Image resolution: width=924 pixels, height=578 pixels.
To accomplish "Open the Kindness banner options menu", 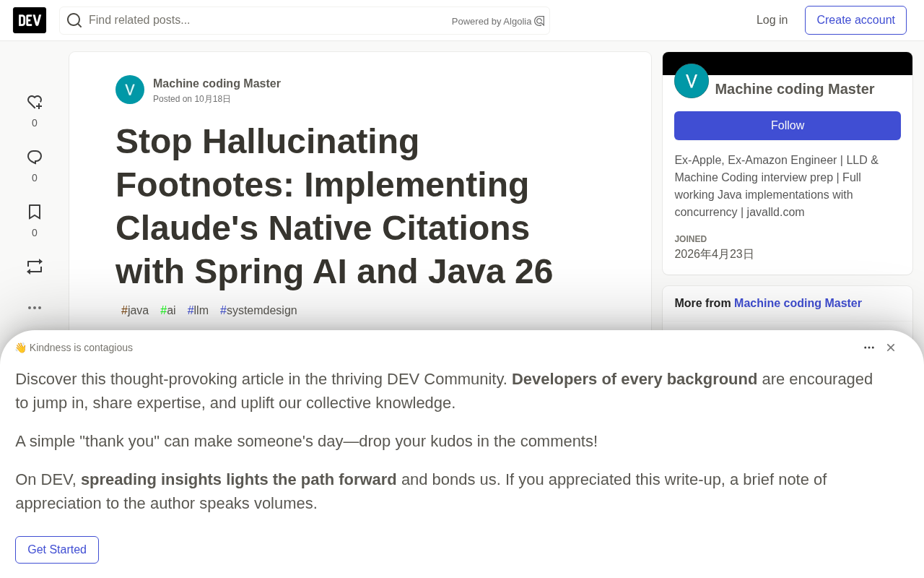I will [x=869, y=348].
